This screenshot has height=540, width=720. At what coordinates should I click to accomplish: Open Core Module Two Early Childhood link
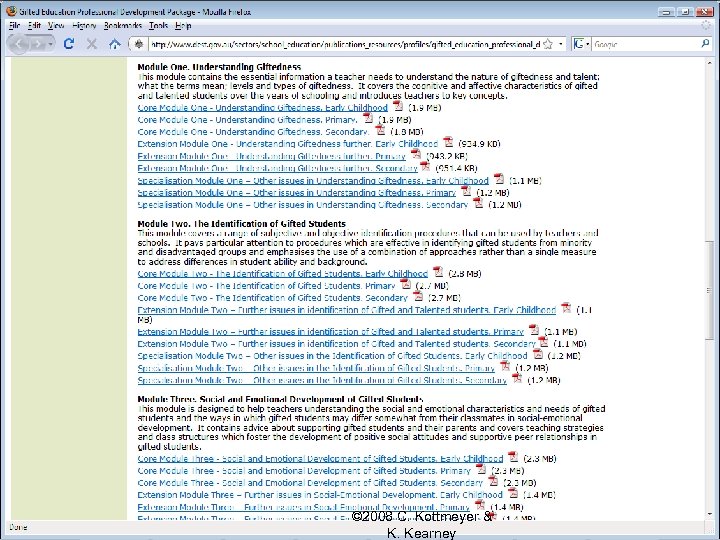tap(282, 274)
